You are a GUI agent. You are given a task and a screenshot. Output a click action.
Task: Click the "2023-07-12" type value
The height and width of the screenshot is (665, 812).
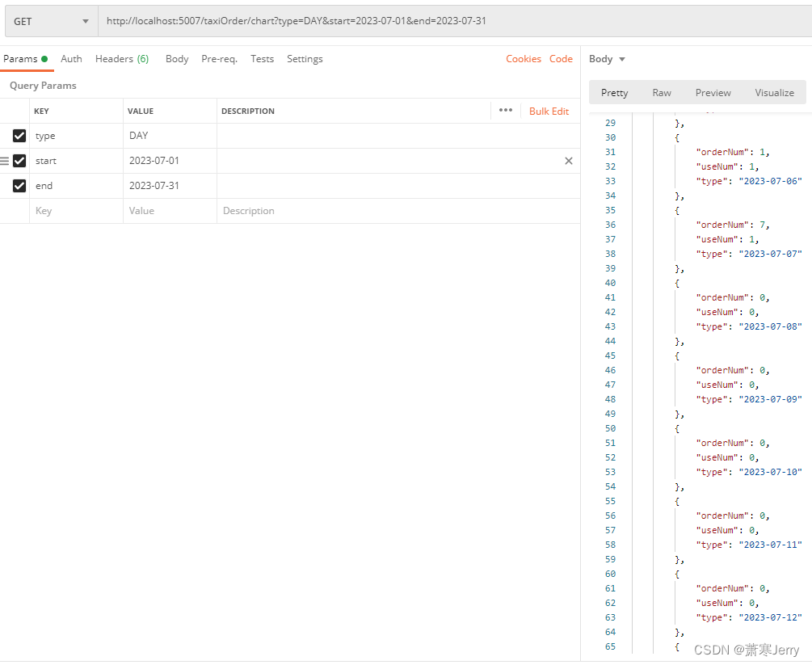coord(770,617)
